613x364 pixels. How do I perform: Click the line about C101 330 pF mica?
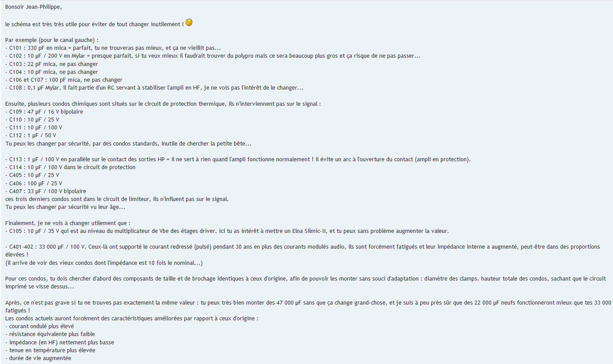[113, 48]
